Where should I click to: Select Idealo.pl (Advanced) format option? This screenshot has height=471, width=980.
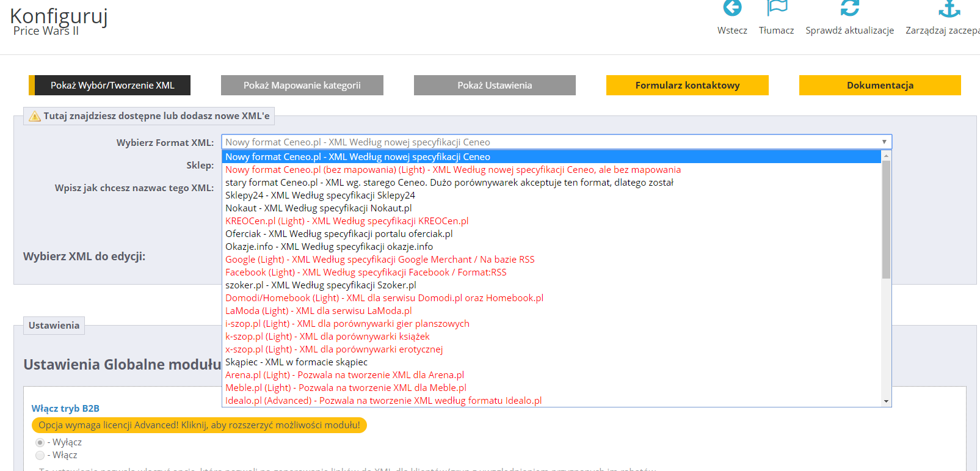[x=383, y=401]
